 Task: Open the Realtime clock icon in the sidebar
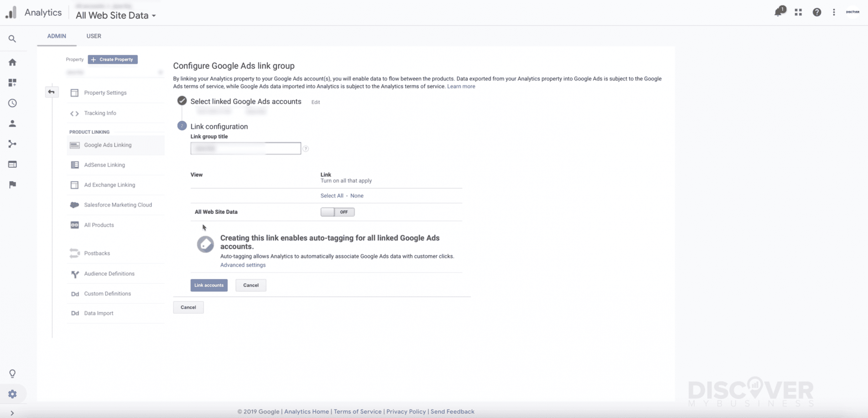pyautogui.click(x=12, y=103)
